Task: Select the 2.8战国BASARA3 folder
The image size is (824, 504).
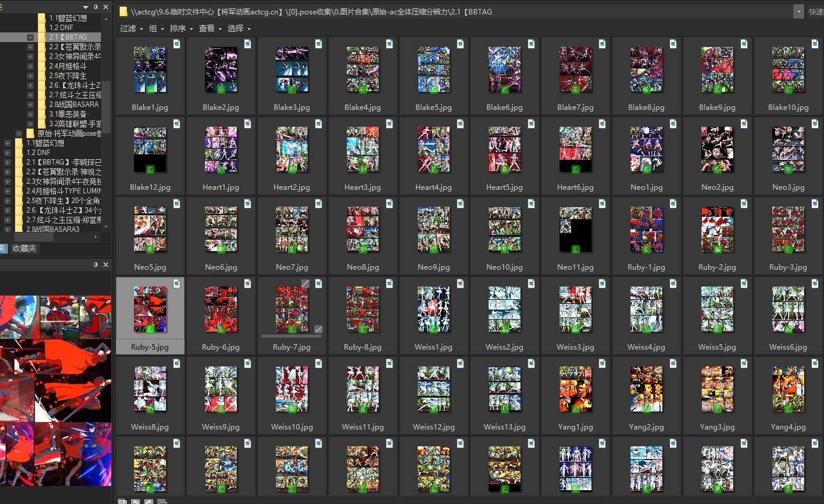Action: click(53, 229)
